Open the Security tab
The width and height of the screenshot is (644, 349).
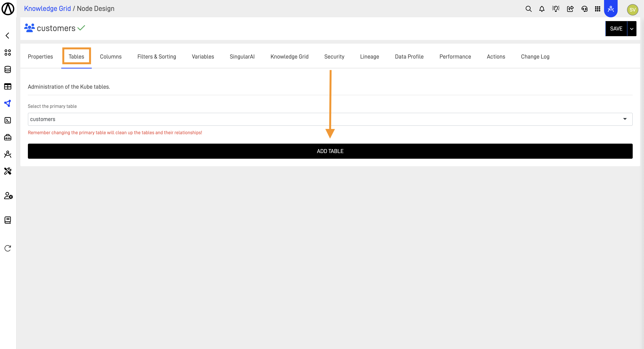click(x=334, y=57)
